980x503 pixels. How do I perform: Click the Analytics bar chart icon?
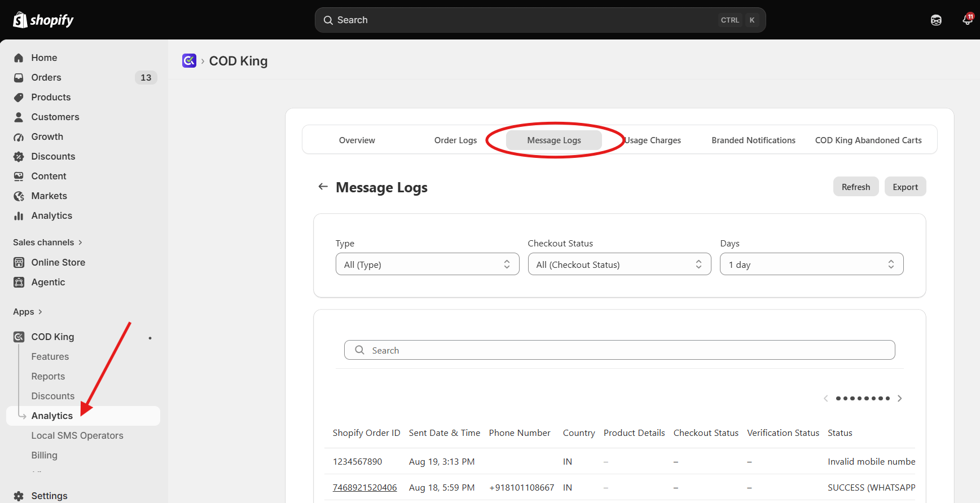[19, 215]
